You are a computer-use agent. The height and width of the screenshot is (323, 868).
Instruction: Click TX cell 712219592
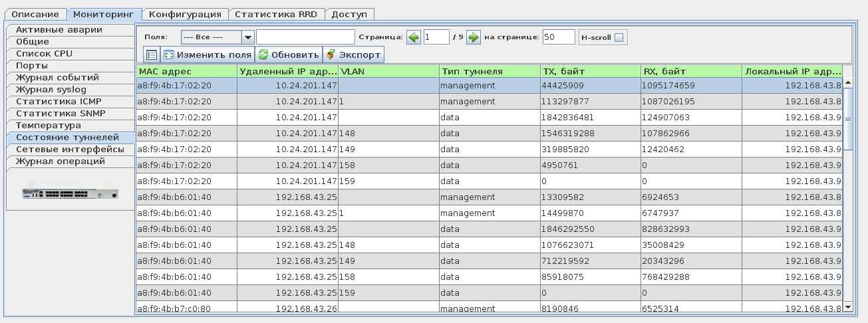[591, 261]
